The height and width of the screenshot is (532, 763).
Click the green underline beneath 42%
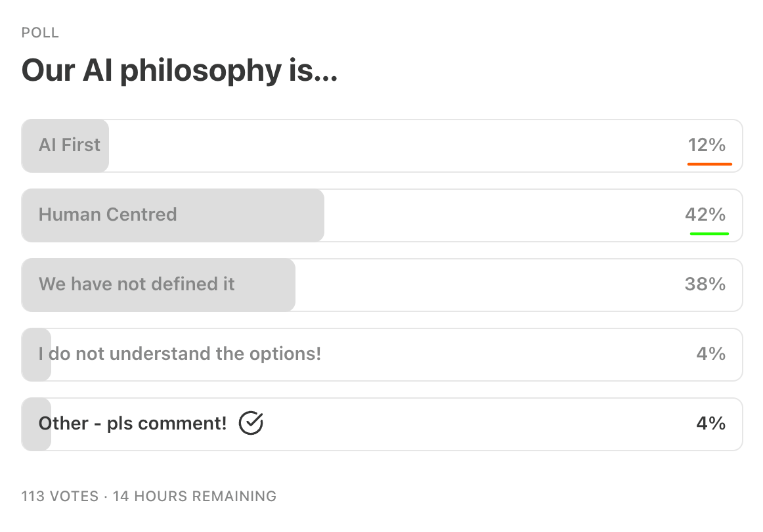point(709,233)
